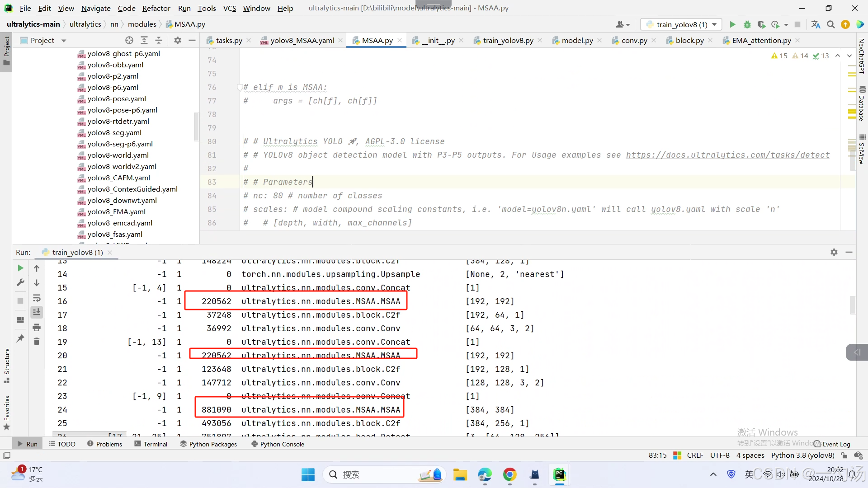Open the Refactor menu
This screenshot has height=488, width=868.
click(x=156, y=8)
